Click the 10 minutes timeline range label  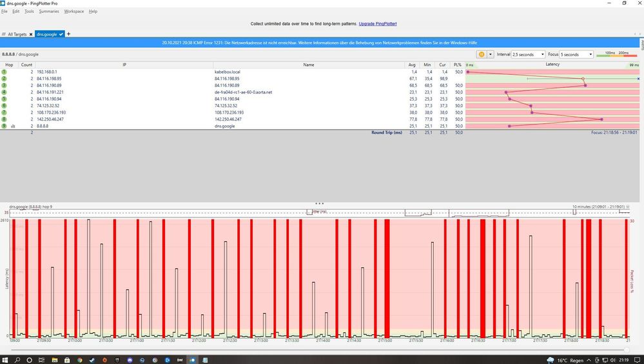point(598,207)
